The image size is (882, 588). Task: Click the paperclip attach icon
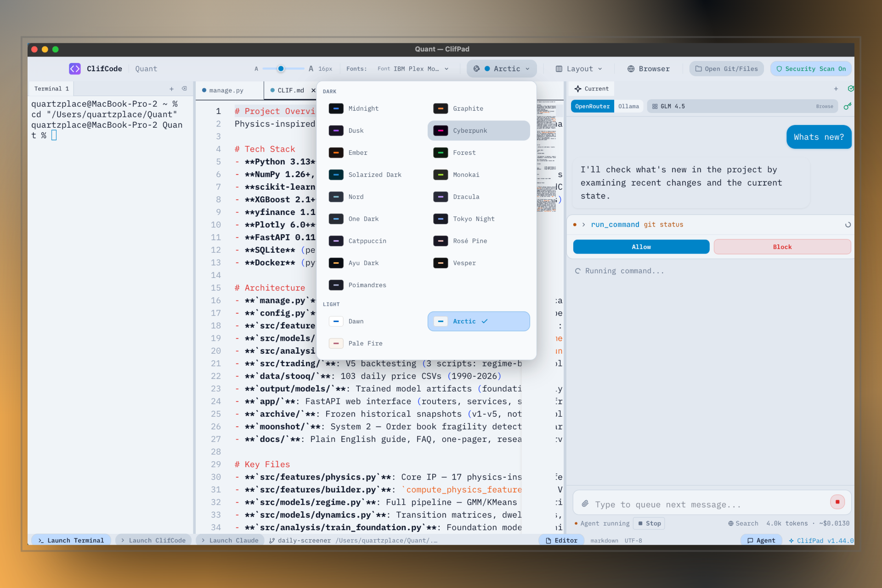coord(585,504)
